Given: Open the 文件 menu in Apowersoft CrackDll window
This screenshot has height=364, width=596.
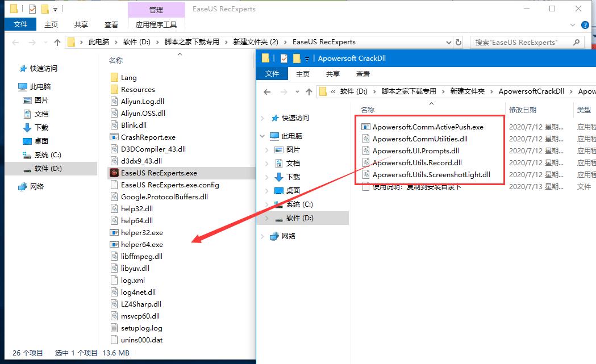Looking at the screenshot, I should 272,74.
